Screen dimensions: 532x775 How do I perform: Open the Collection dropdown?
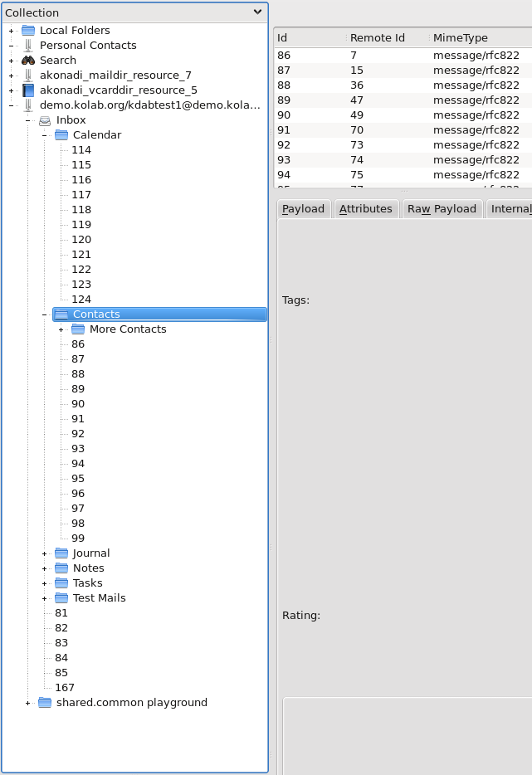tap(257, 12)
